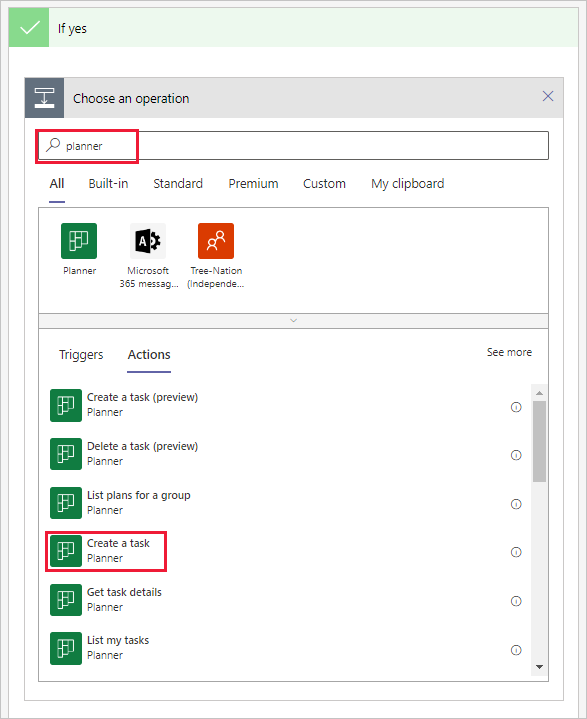Switch to the Built-in tab
This screenshot has width=587, height=719.
pyautogui.click(x=108, y=183)
